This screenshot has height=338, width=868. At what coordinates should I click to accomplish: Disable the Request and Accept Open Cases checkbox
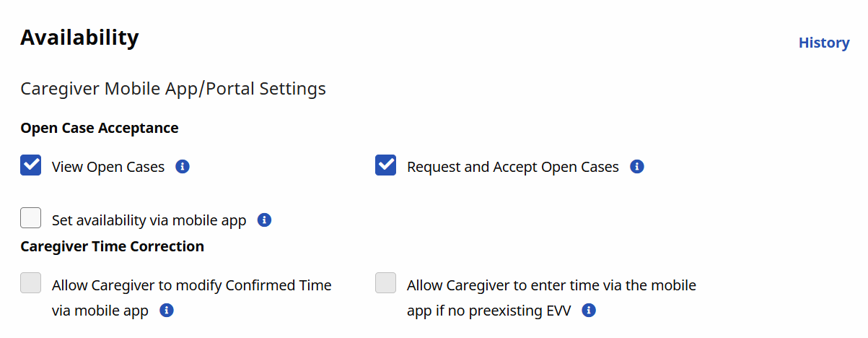(x=386, y=166)
